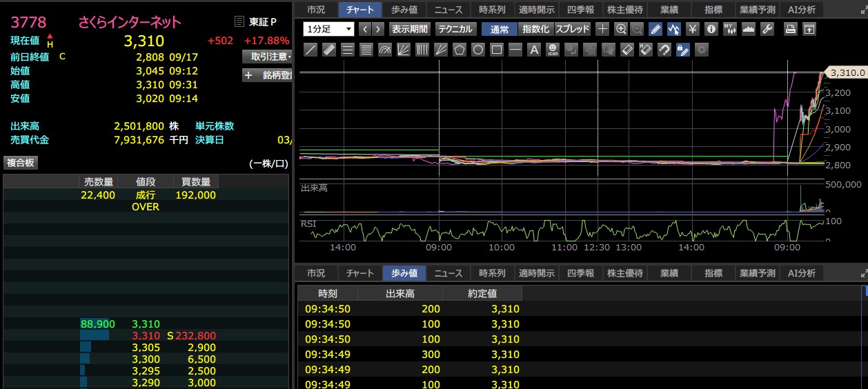Viewport: 868px width, 389px height.
Task: Click the zigzag line chart icon
Action: pyautogui.click(x=674, y=29)
